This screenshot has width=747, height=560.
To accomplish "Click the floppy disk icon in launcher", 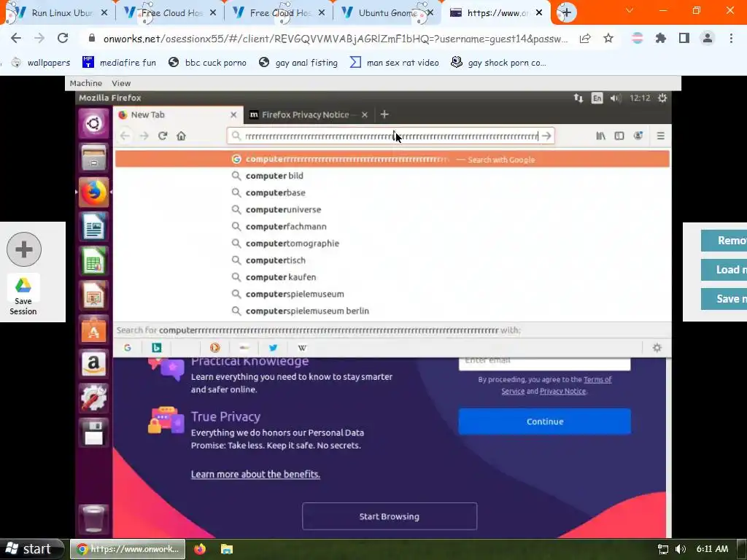I will (x=93, y=432).
